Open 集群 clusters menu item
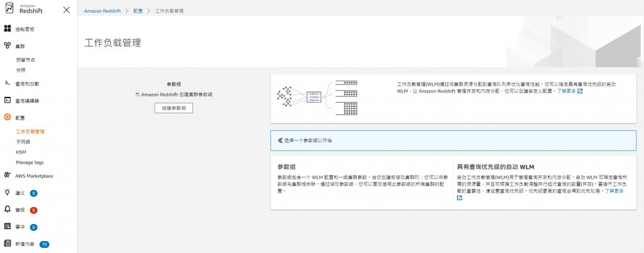This screenshot has width=644, height=253. 20,47
